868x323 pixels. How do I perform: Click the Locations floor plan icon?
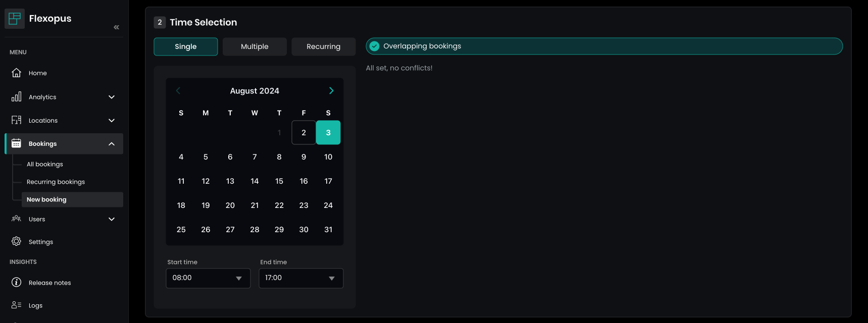(x=17, y=120)
